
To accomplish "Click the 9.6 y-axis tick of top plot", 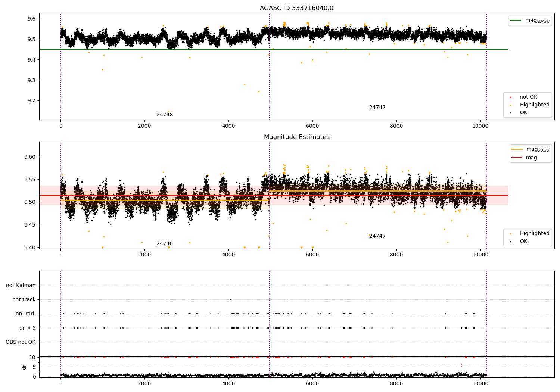I will pyautogui.click(x=32, y=19).
